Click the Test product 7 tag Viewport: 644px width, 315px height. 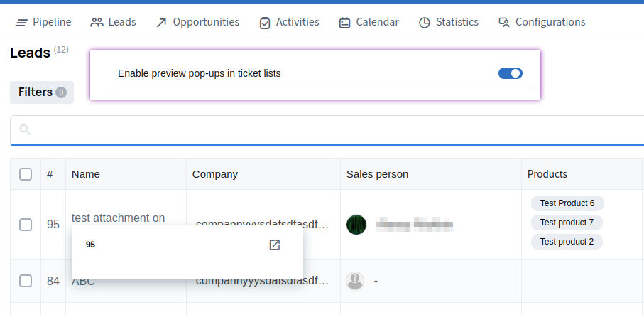[567, 223]
